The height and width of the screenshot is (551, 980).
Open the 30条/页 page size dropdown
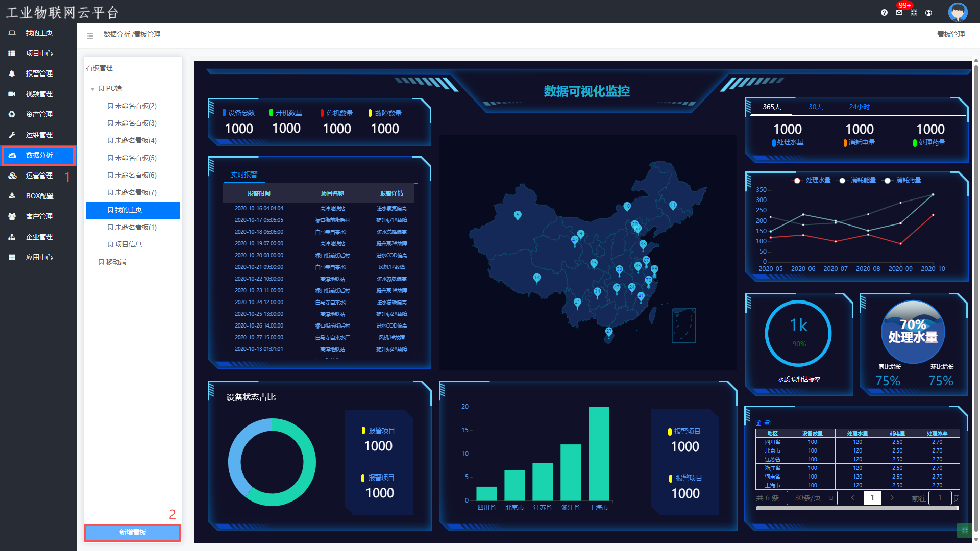(812, 498)
